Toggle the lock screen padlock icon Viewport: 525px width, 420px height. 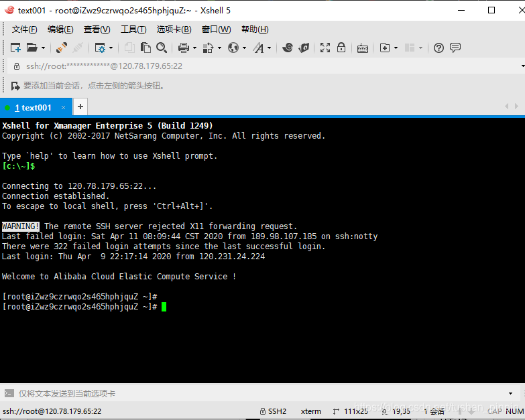341,48
